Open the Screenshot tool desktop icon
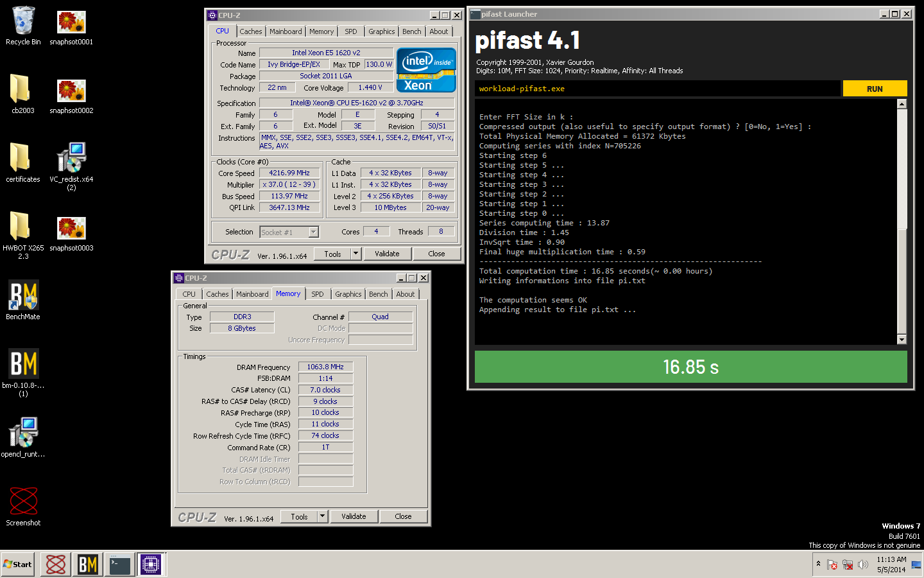The height and width of the screenshot is (578, 924). pos(23,506)
